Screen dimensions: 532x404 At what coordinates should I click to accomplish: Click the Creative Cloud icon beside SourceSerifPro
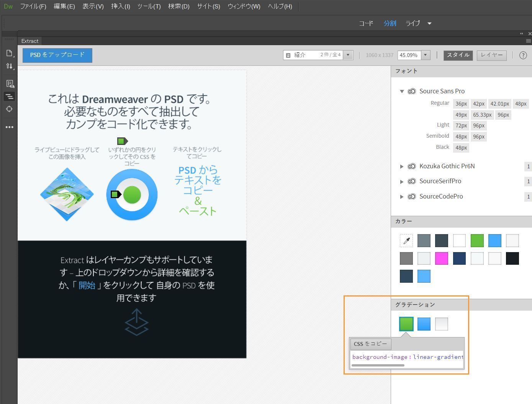(x=412, y=181)
